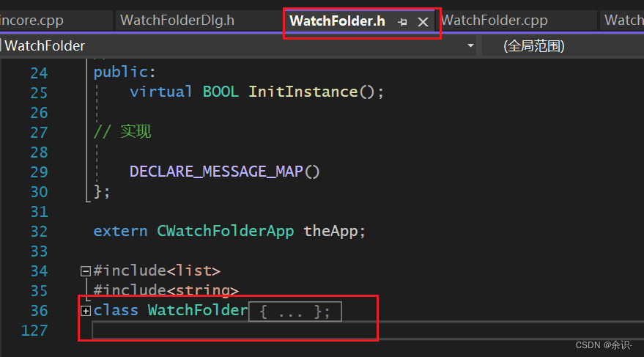The height and width of the screenshot is (357, 644).
Task: Select the WatchFolder class name on line 36
Action: click(x=198, y=310)
